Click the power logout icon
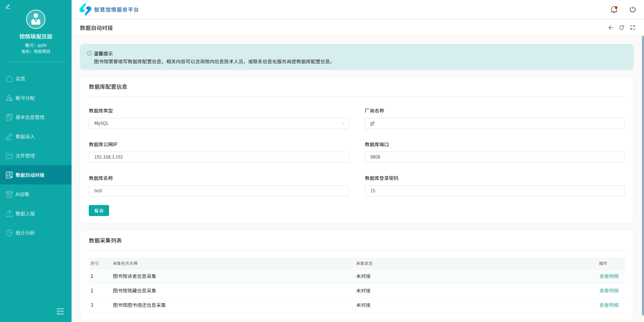The height and width of the screenshot is (322, 644). tap(632, 10)
